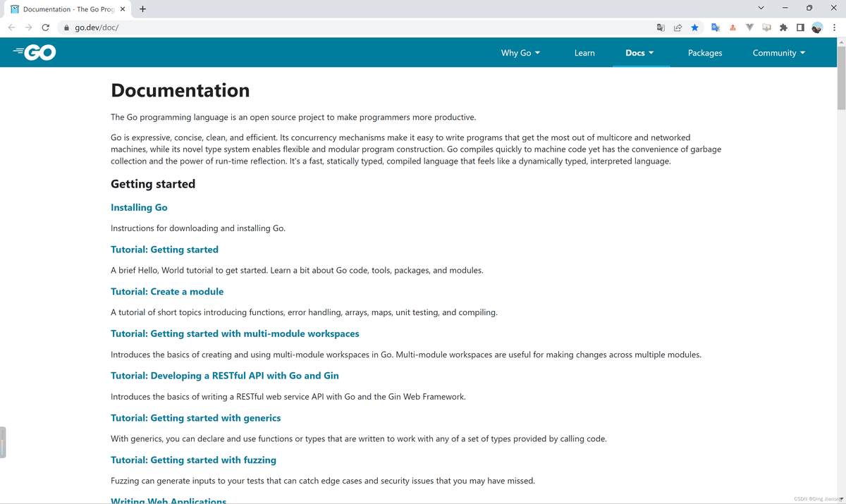The width and height of the screenshot is (846, 504).
Task: Close the Documentation tab
Action: pyautogui.click(x=122, y=9)
